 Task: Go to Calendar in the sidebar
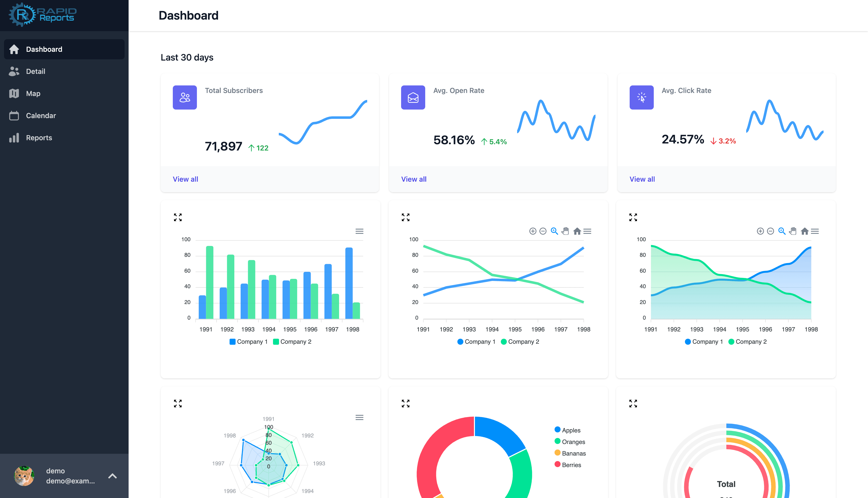click(x=41, y=116)
